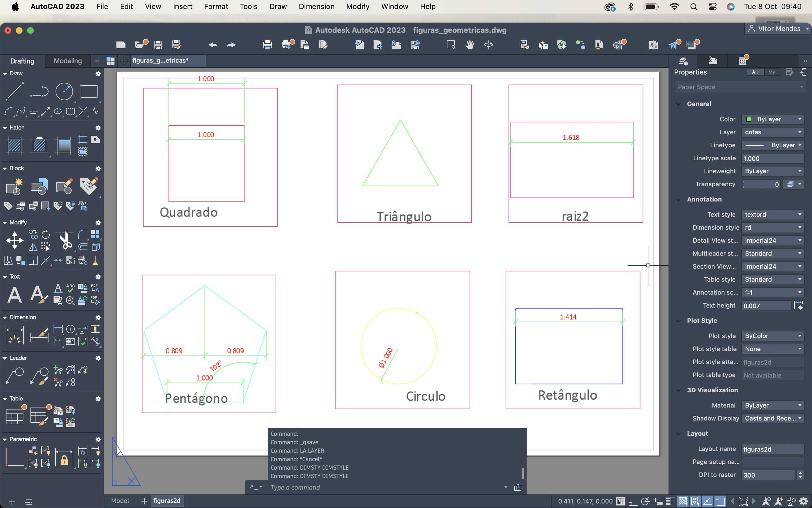This screenshot has width=812, height=508.
Task: Select the Rectangle draw tool
Action: [89, 91]
